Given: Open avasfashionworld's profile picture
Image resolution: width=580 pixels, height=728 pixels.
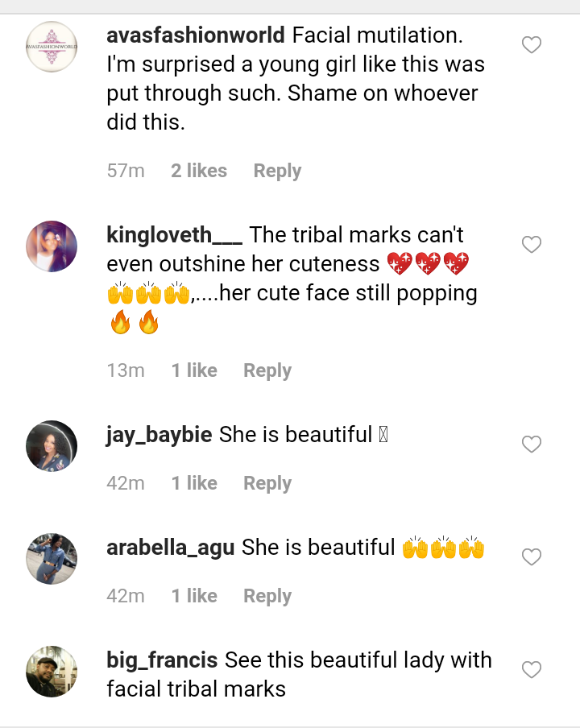Looking at the screenshot, I should click(x=52, y=47).
